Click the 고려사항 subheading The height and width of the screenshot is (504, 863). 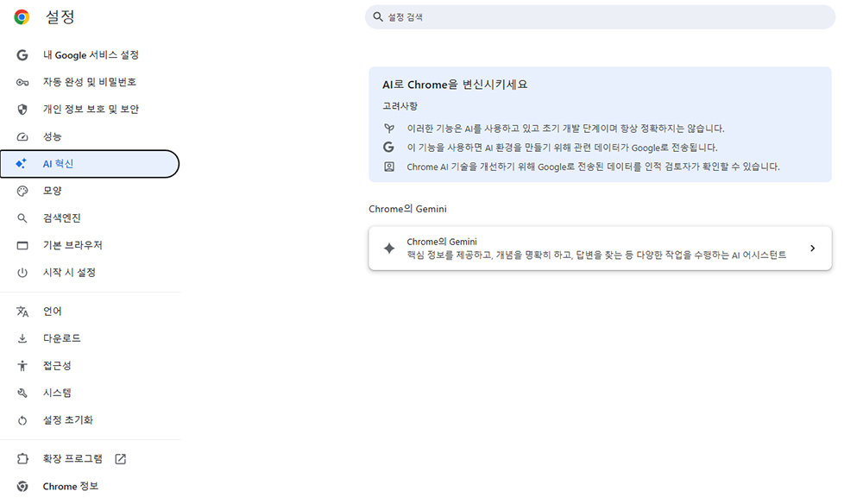tap(400, 106)
